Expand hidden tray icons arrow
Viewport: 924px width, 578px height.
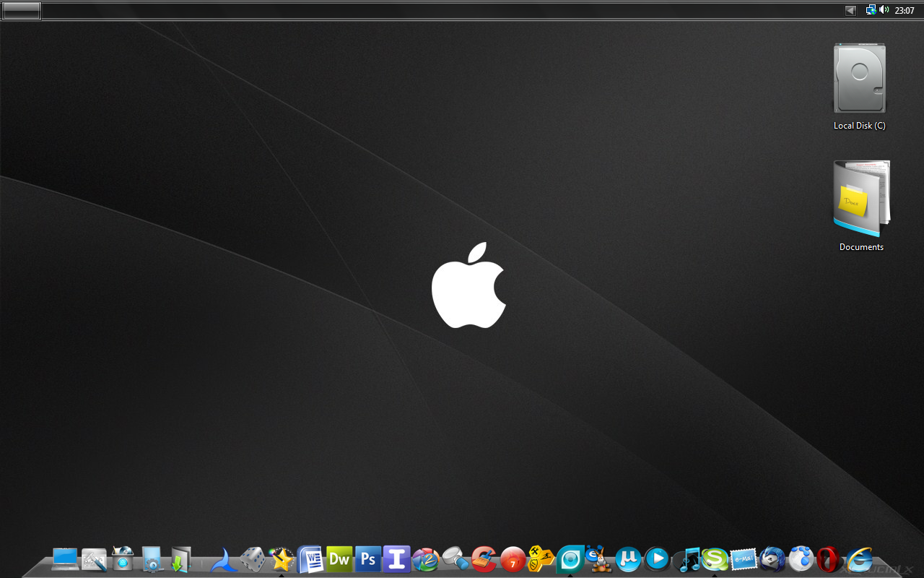[x=850, y=10]
